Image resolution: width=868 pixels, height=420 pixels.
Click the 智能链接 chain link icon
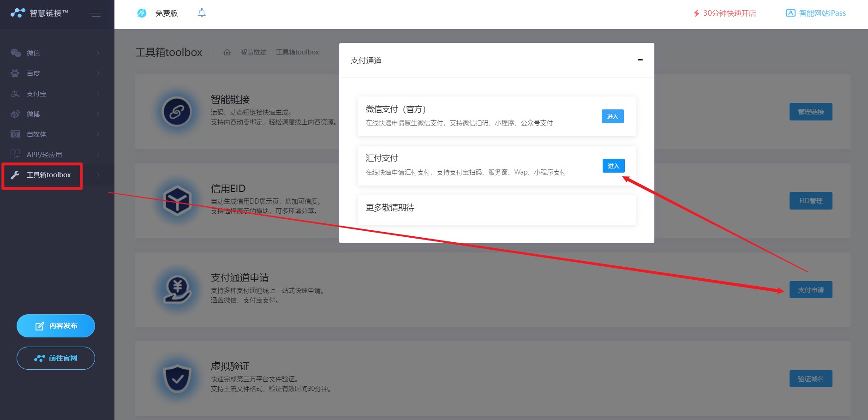177,112
